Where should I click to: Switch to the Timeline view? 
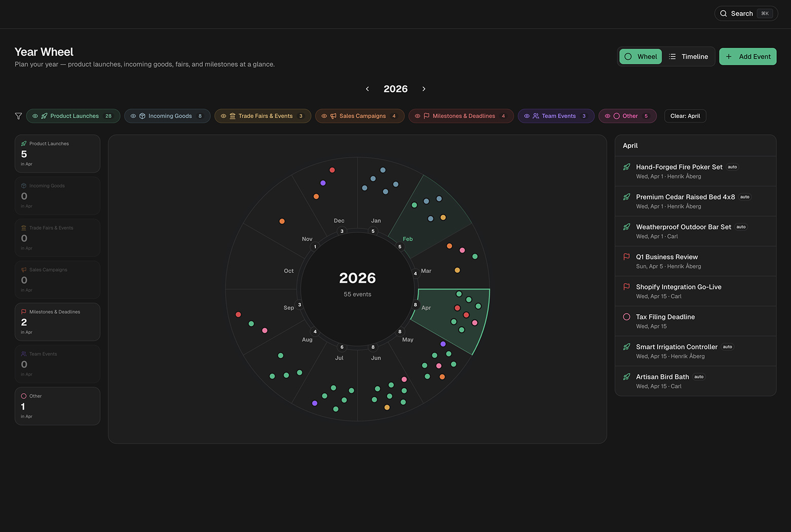tap(688, 56)
